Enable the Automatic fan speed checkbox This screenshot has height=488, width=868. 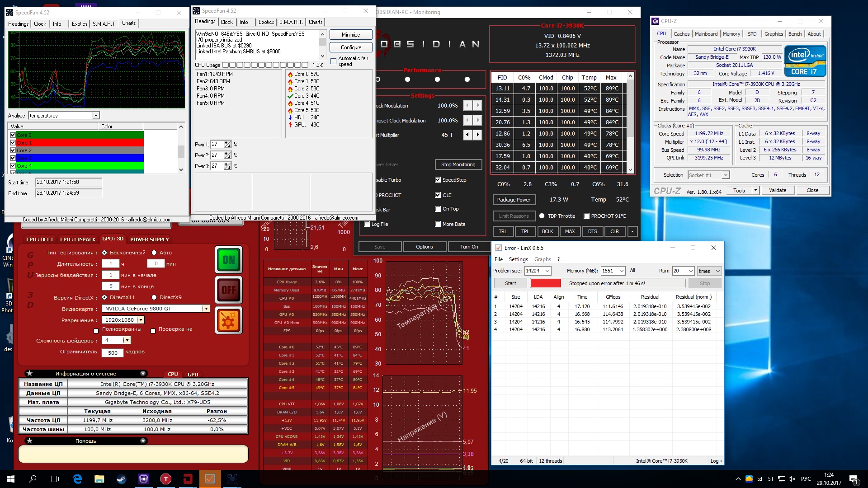point(334,61)
